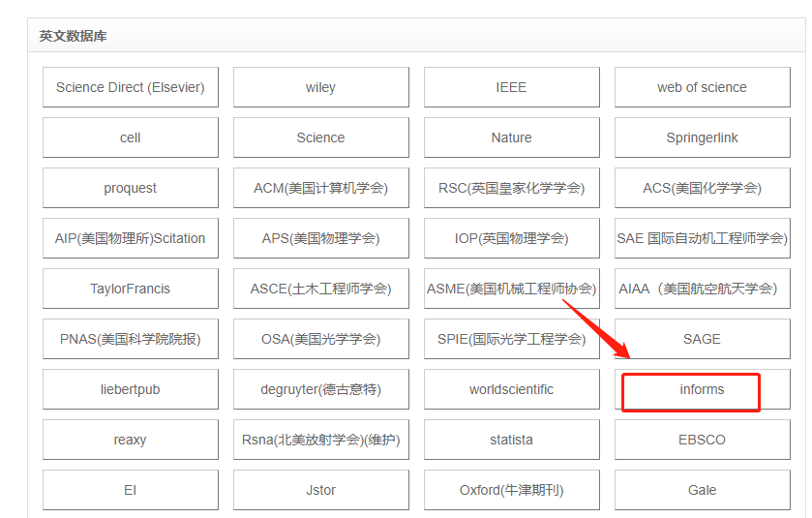
Task: Click the RSC(英国皇家化学学会) button
Action: (511, 188)
